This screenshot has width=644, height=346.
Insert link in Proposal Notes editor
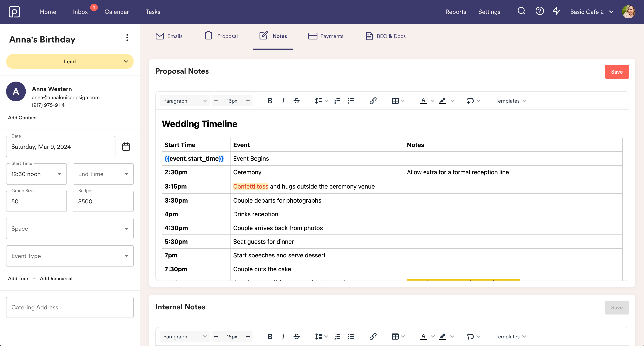tap(373, 101)
